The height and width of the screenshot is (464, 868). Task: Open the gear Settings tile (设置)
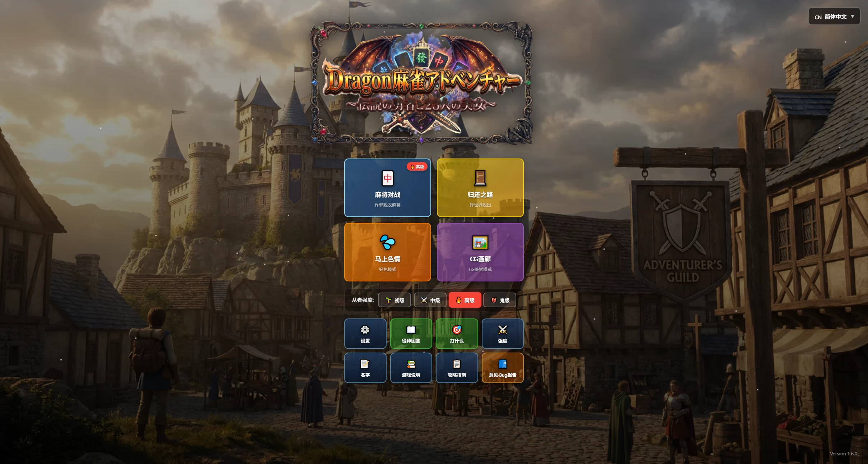tap(365, 334)
